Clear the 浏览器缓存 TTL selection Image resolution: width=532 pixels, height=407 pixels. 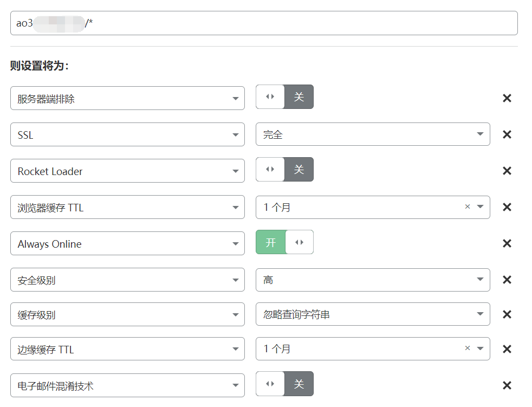click(467, 207)
